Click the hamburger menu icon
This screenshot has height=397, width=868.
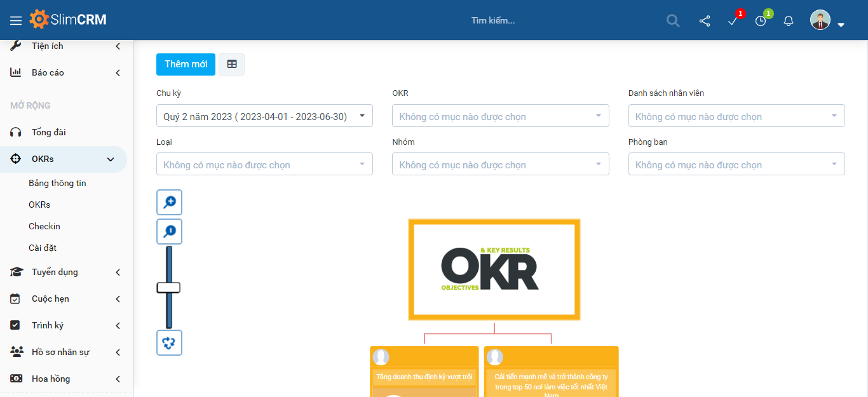[x=16, y=20]
